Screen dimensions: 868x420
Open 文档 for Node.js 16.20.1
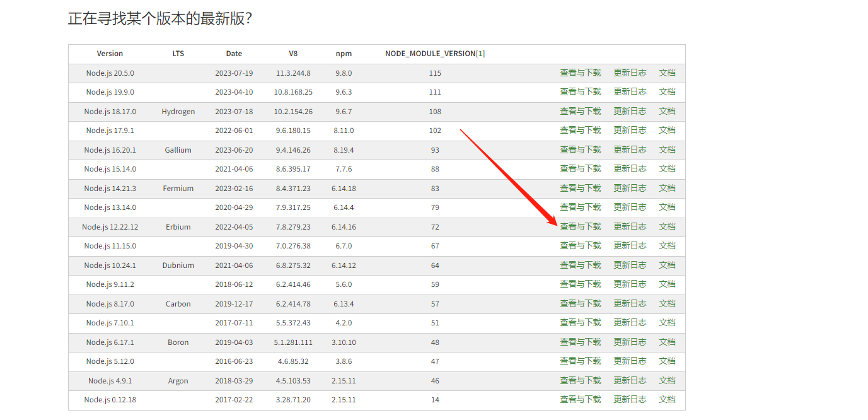coord(667,149)
